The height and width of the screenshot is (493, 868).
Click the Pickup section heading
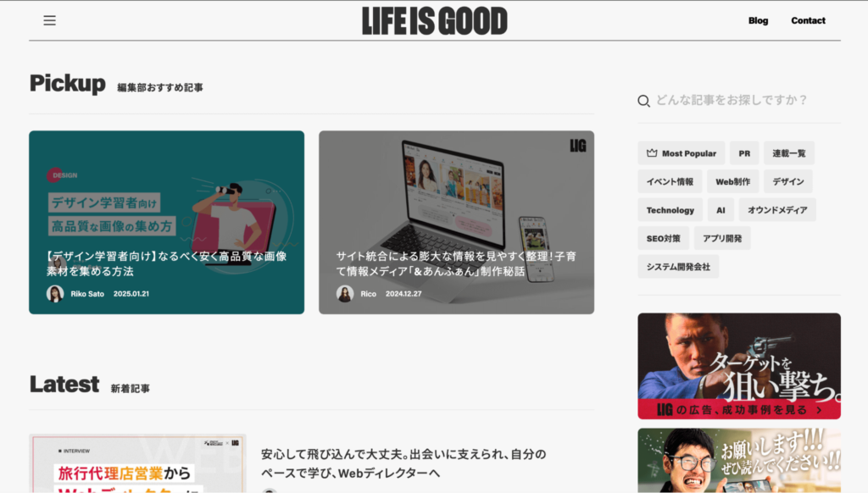point(68,84)
